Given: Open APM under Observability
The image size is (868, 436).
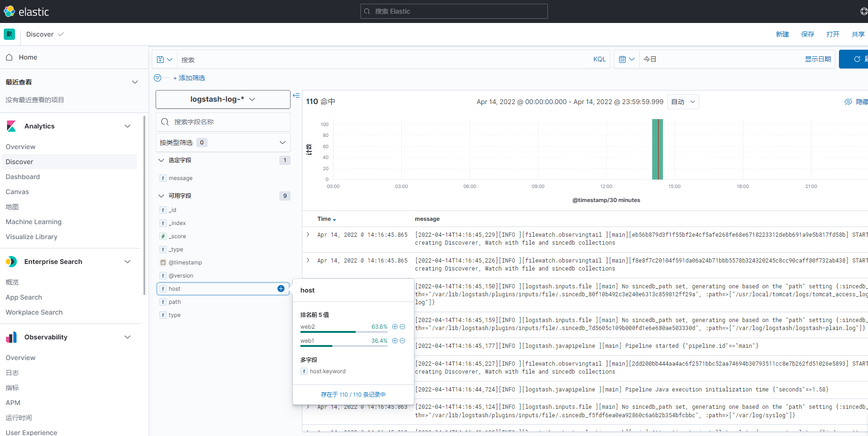Looking at the screenshot, I should click(13, 403).
